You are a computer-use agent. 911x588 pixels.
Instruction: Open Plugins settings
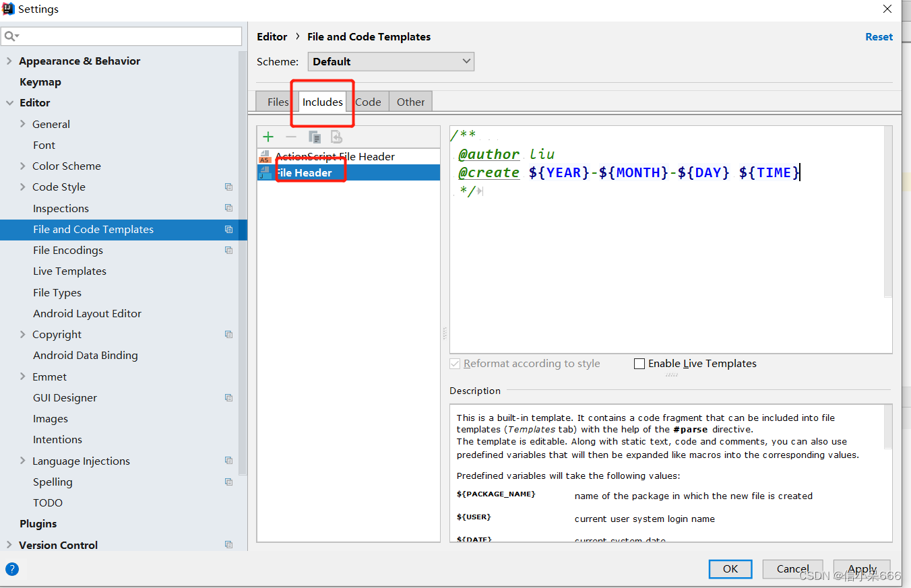38,523
